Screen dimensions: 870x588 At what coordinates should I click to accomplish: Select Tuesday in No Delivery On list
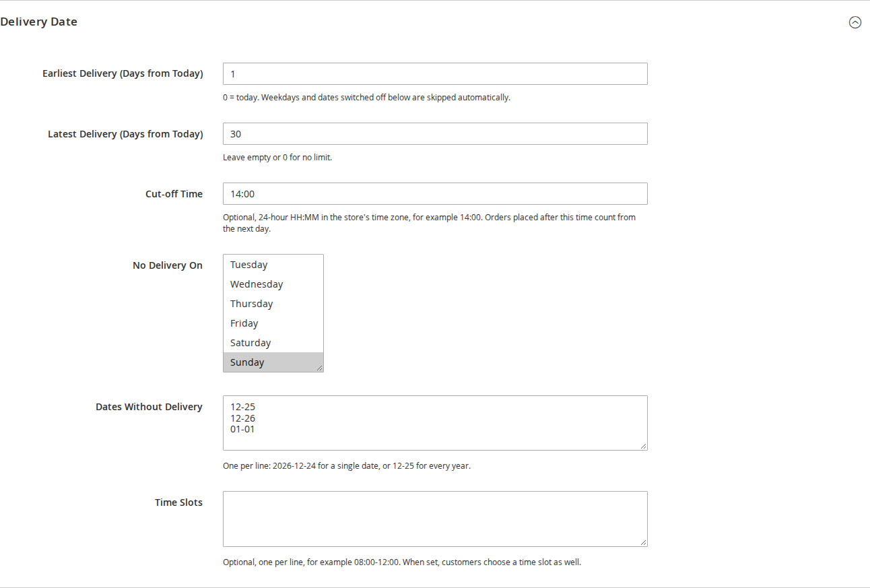pos(273,265)
